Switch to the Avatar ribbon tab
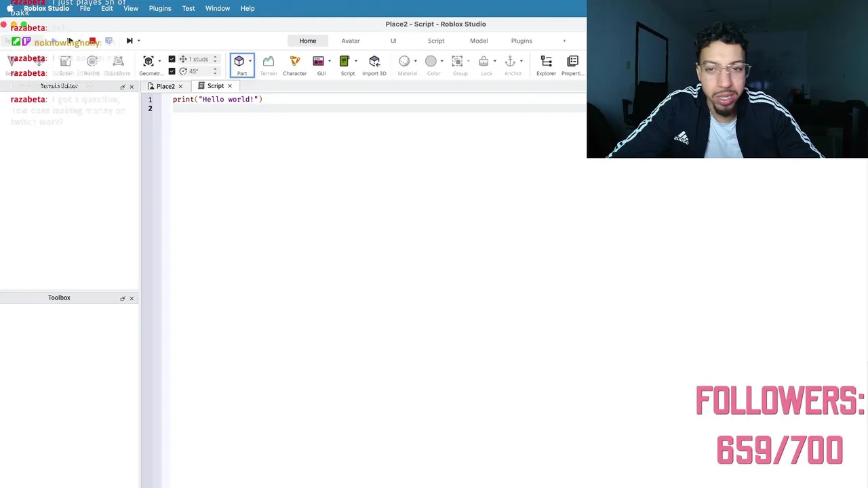The height and width of the screenshot is (488, 868). click(351, 41)
